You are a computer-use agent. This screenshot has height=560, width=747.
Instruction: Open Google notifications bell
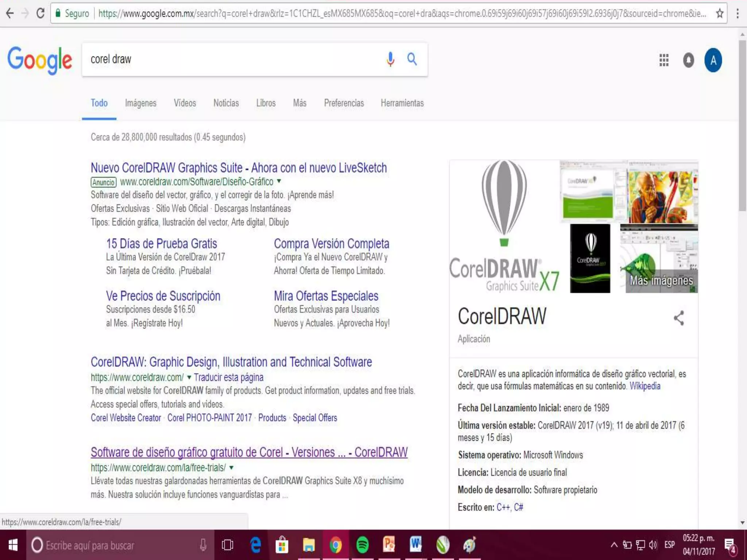tap(688, 60)
